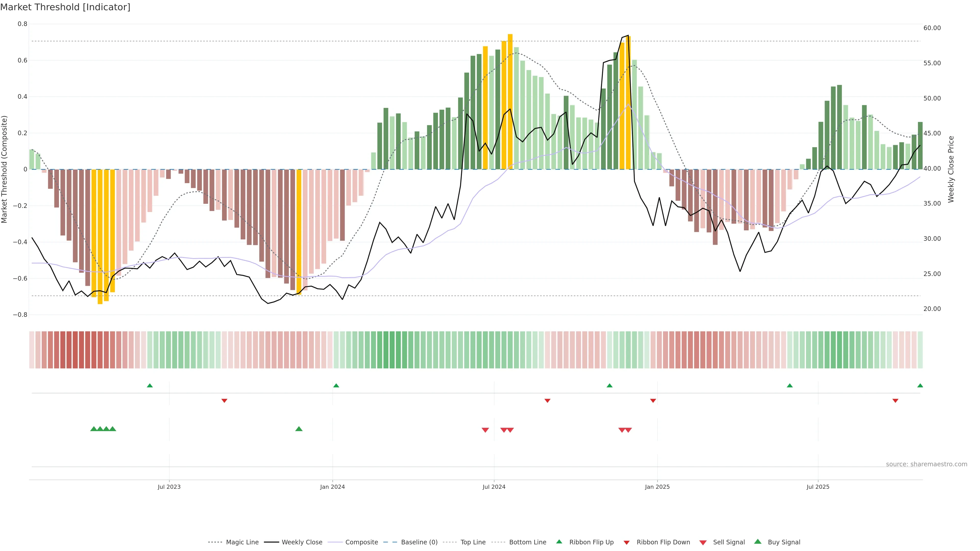Toggle the Bottom Line legend item
Viewport: 980px width, 551px height.
point(527,542)
